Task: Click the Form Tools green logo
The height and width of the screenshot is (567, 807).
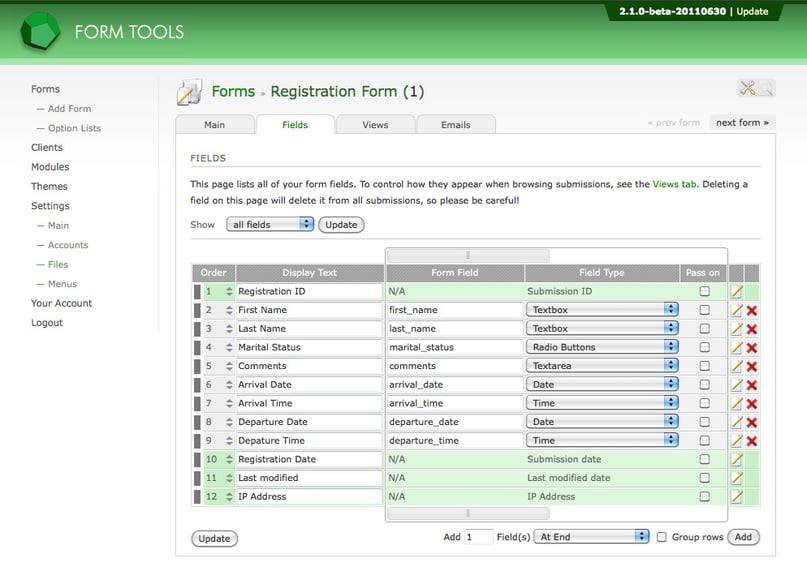Action: (39, 32)
